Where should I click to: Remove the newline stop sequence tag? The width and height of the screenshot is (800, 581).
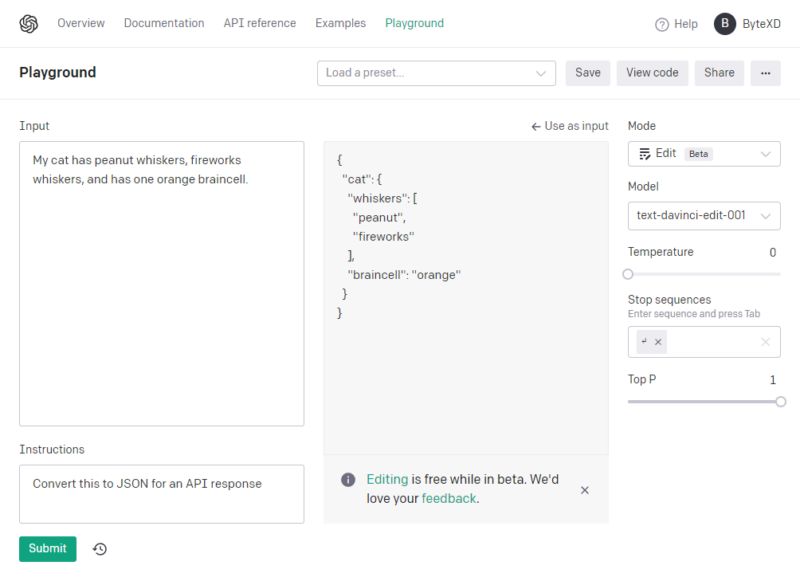pyautogui.click(x=657, y=341)
